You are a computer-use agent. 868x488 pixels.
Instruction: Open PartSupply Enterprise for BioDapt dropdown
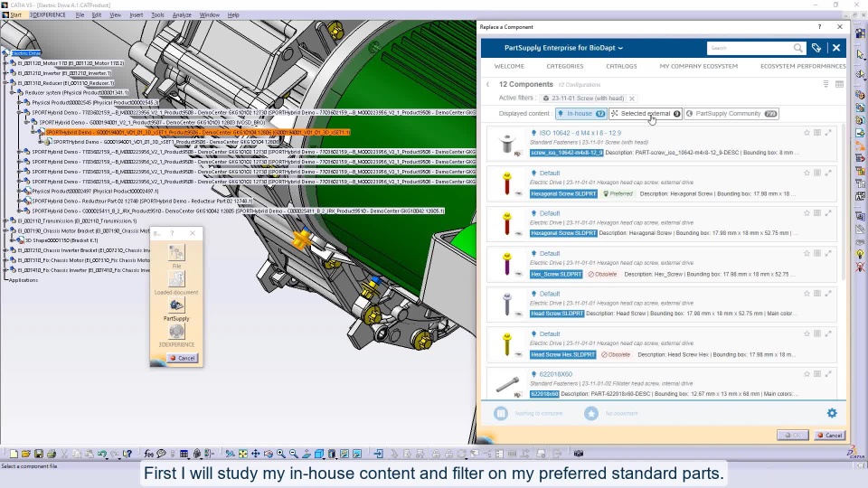click(563, 48)
